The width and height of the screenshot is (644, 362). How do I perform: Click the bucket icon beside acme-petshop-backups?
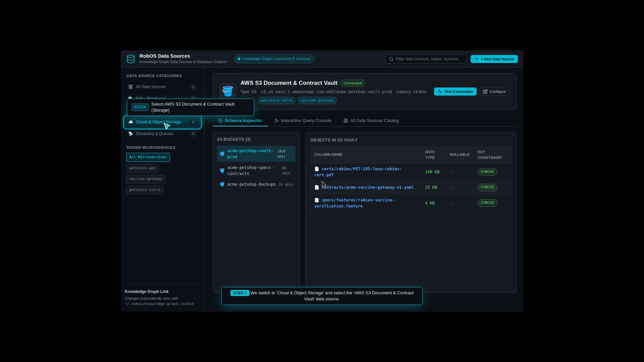[222, 184]
